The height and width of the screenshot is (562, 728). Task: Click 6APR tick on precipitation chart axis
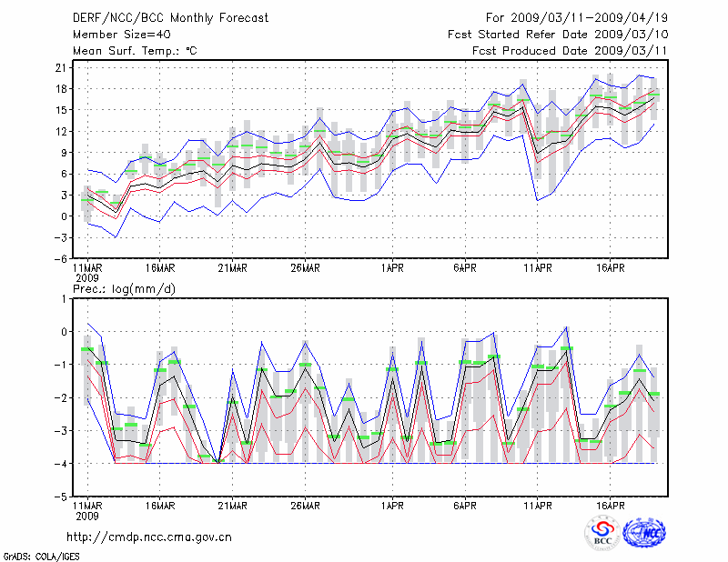click(464, 506)
